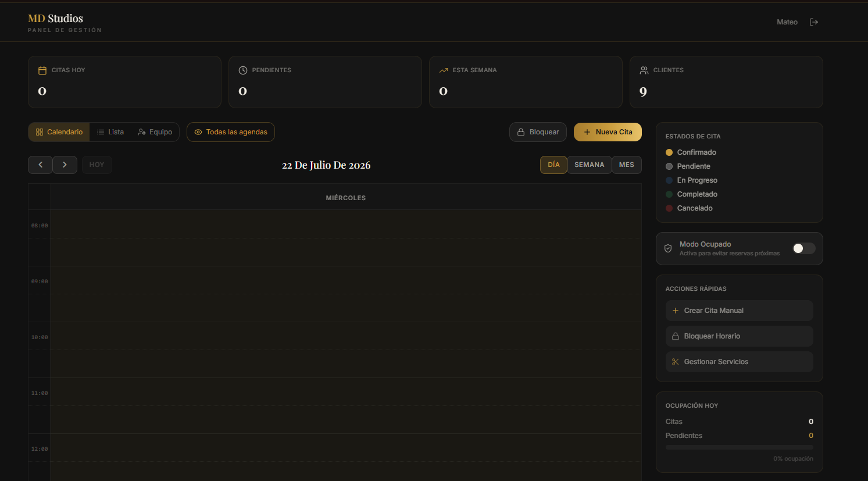The width and height of the screenshot is (868, 481).
Task: Select the Semana calendar view
Action: (x=590, y=165)
